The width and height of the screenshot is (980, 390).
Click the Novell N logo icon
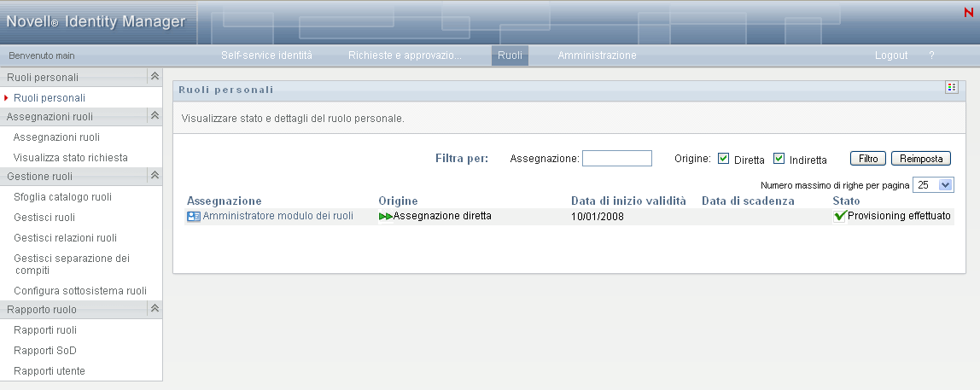[969, 12]
